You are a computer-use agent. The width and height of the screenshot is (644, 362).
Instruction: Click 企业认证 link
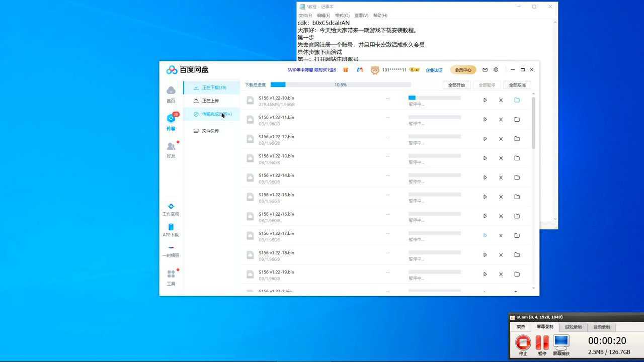434,70
